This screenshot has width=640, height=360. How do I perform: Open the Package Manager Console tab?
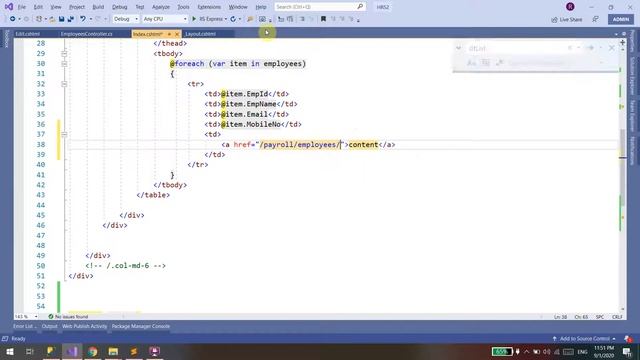pyautogui.click(x=141, y=327)
